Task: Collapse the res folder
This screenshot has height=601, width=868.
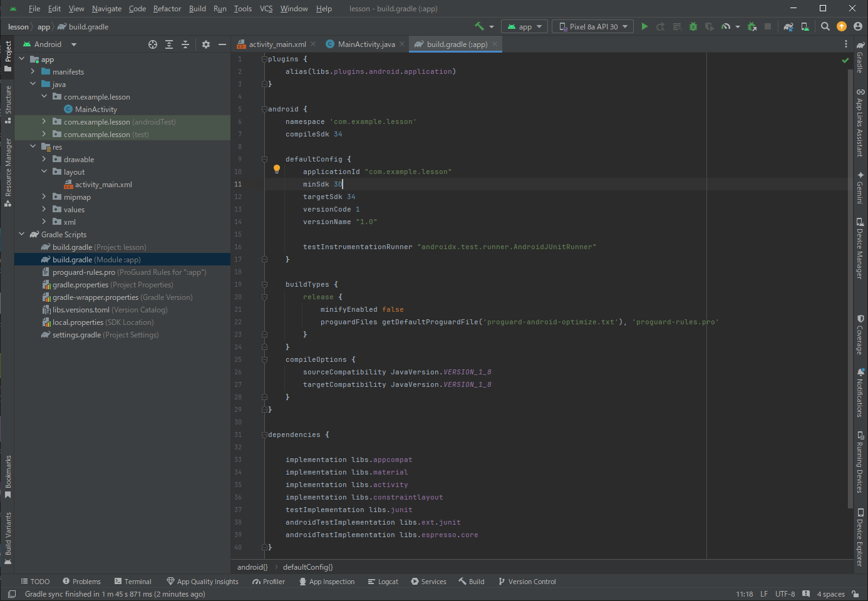Action: [x=33, y=146]
